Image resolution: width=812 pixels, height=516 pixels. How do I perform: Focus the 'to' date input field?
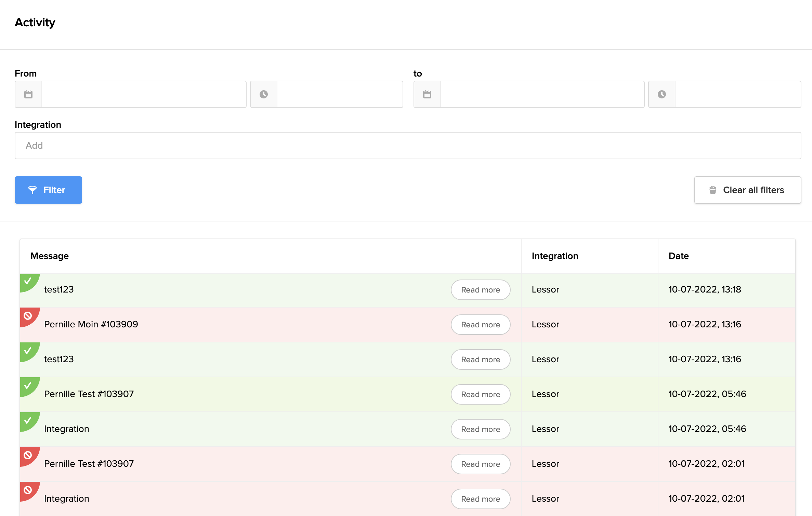pos(542,94)
